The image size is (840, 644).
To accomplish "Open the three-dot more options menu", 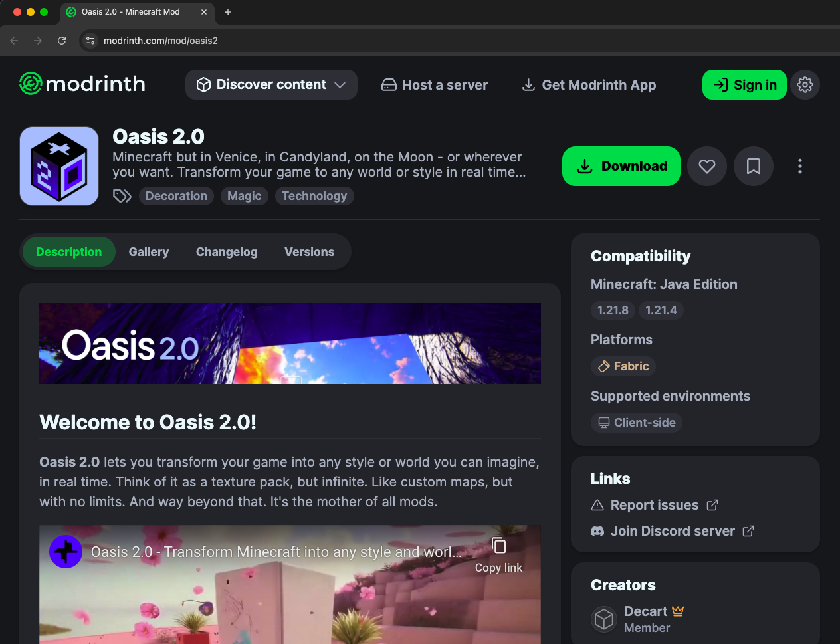I will tap(800, 166).
